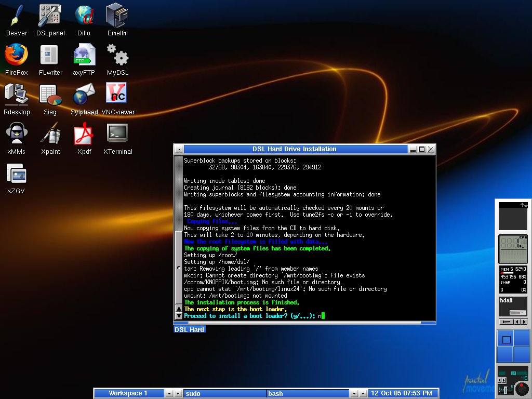This screenshot has height=399, width=532.
Task: Click the line 'umount: /mnt/bootimg: not mounted'
Action: pyautogui.click(x=235, y=296)
